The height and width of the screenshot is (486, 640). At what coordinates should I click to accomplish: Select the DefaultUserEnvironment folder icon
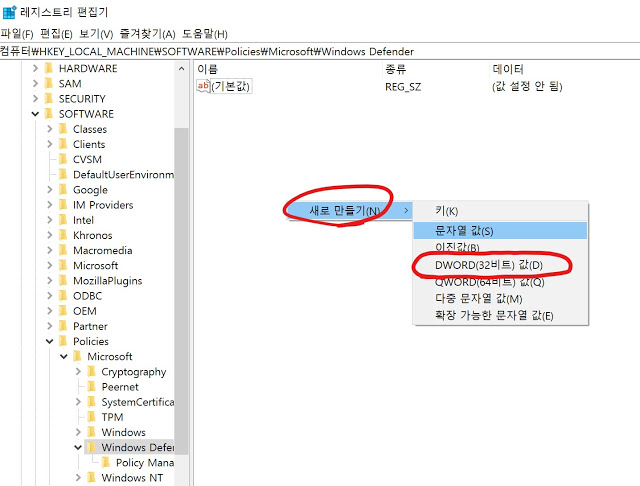tap(63, 175)
